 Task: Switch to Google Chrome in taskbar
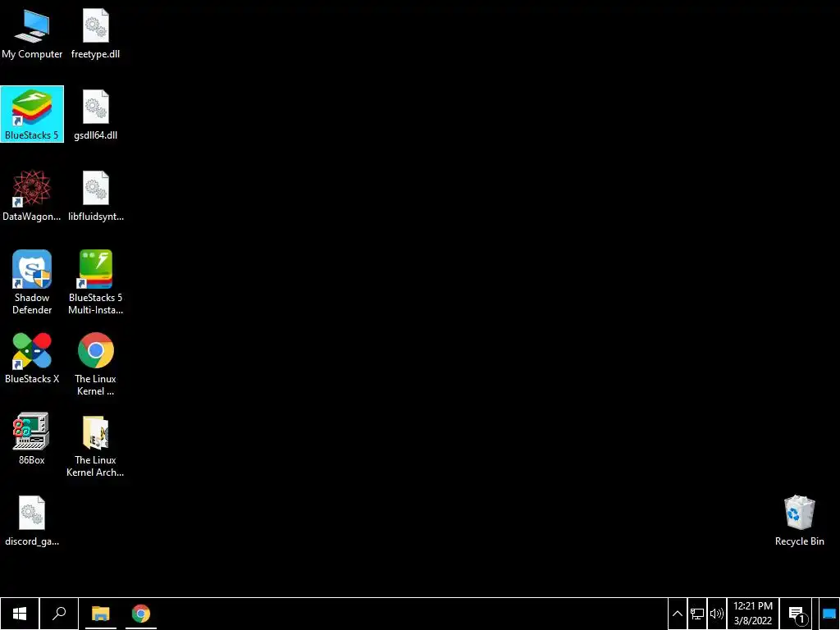[141, 614]
